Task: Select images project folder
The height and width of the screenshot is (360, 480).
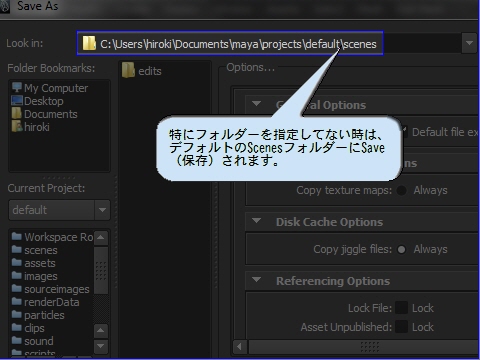Action: click(x=35, y=276)
